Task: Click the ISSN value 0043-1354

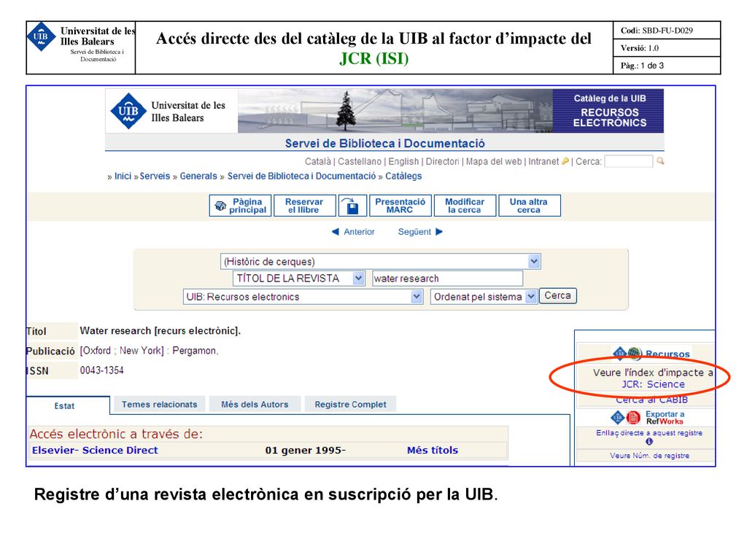Action: [101, 370]
